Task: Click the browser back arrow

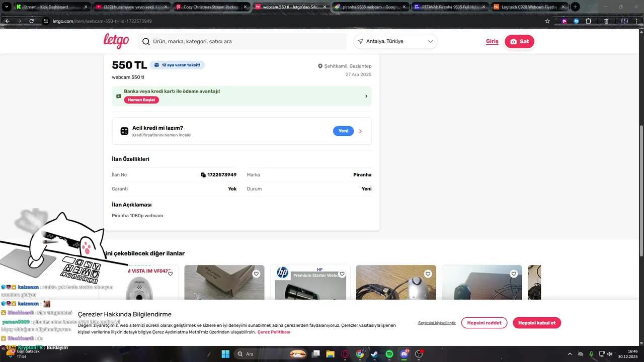Action: coord(7,21)
